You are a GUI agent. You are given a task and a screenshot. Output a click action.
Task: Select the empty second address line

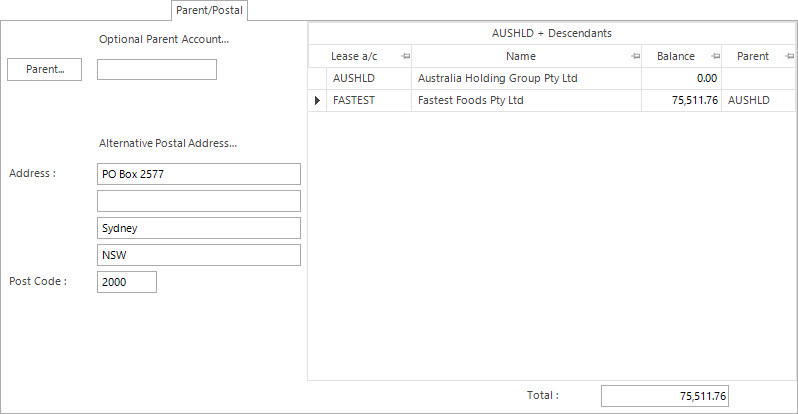(x=199, y=201)
